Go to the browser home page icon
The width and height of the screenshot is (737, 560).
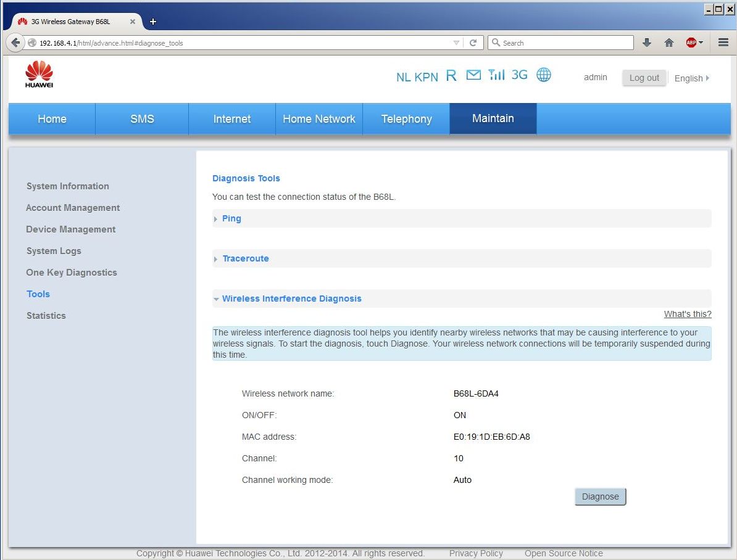[669, 43]
